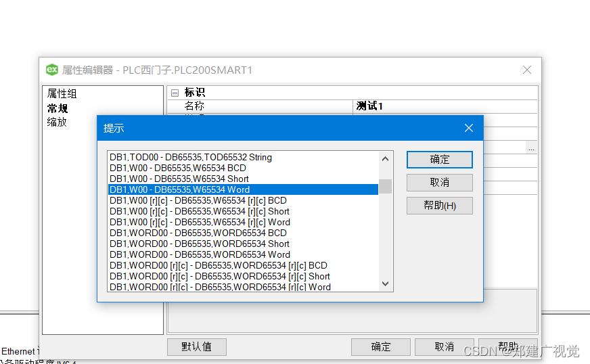The width and height of the screenshot is (590, 364).
Task: Open the ellipsis browse button in property row
Action: 531,148
